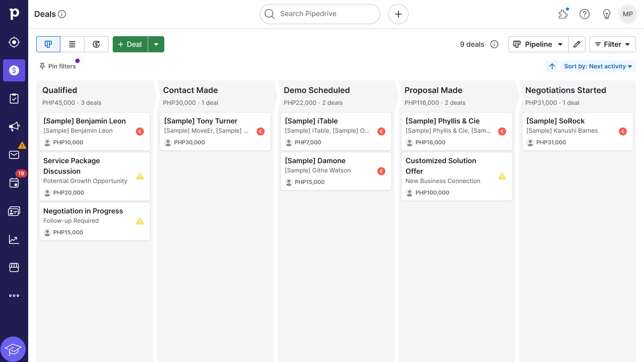Expand the green Deal button dropdown arrow
Screen dimensions: 644x362
156,44
